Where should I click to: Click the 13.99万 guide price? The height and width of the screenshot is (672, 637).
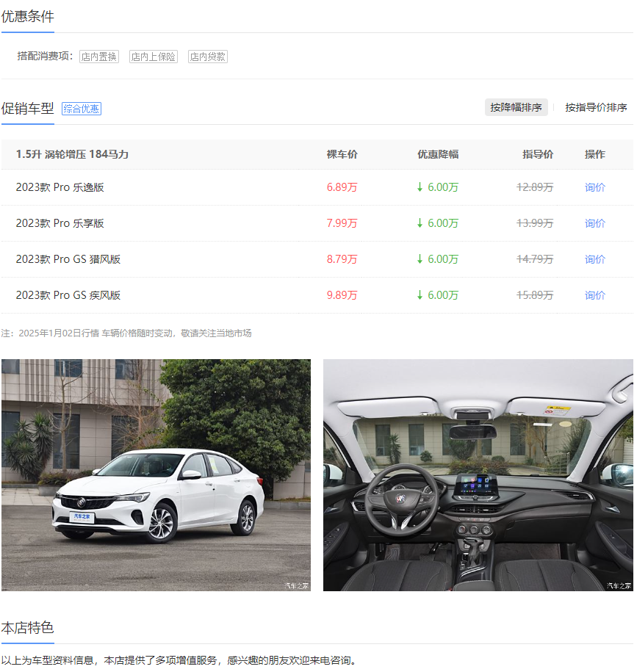click(x=535, y=223)
